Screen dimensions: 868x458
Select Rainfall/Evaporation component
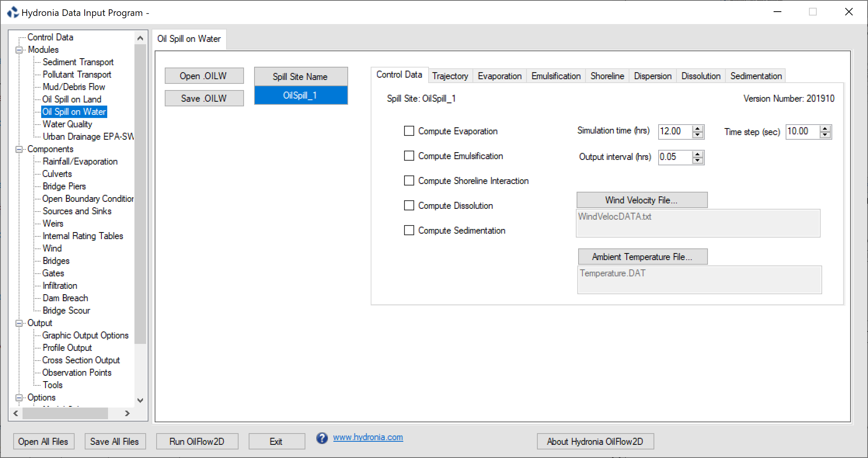[80, 161]
